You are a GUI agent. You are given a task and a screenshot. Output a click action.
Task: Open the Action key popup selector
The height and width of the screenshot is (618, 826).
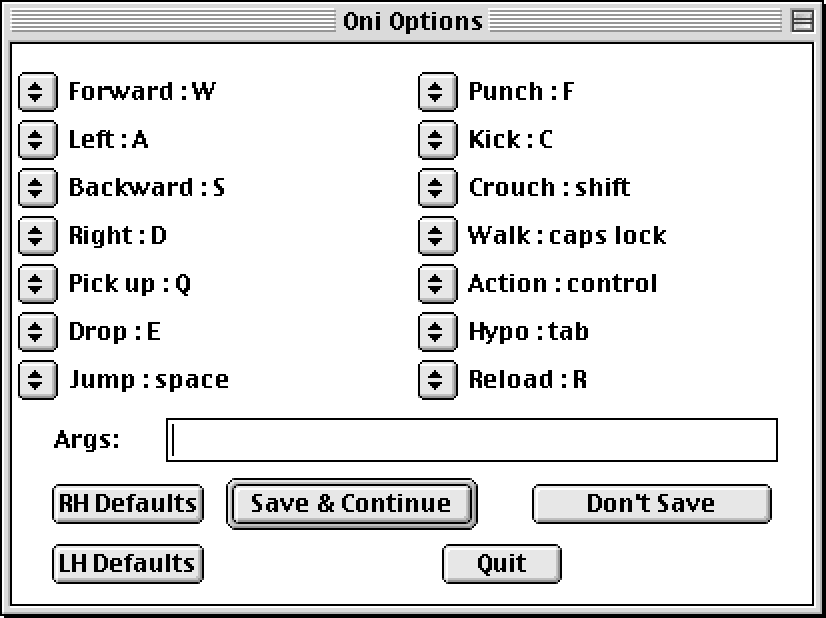click(435, 284)
